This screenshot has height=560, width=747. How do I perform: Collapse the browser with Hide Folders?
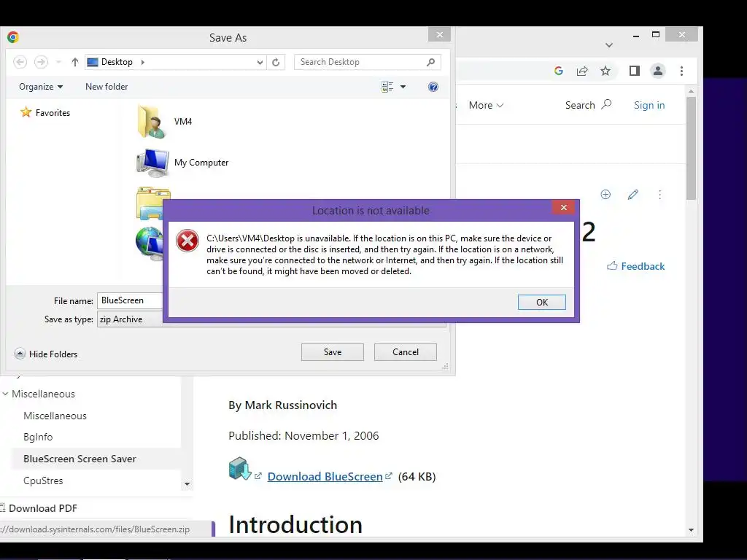point(46,354)
